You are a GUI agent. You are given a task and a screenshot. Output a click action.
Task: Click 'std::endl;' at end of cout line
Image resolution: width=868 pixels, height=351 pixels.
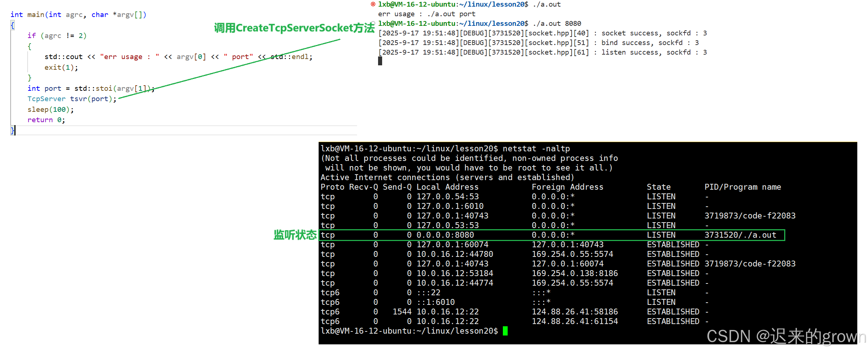[291, 57]
